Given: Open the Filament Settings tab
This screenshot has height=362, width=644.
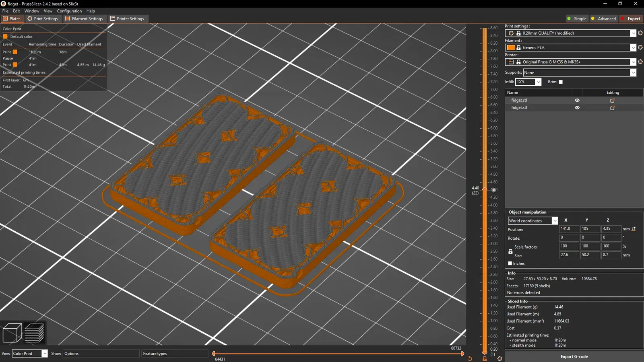Looking at the screenshot, I should tap(84, 19).
